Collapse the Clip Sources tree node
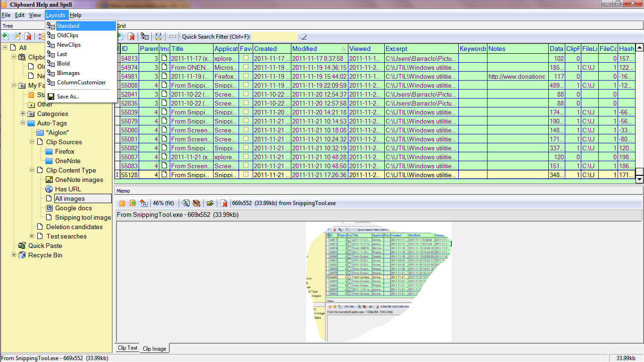Viewport: 644px width, 362px height. click(x=32, y=142)
